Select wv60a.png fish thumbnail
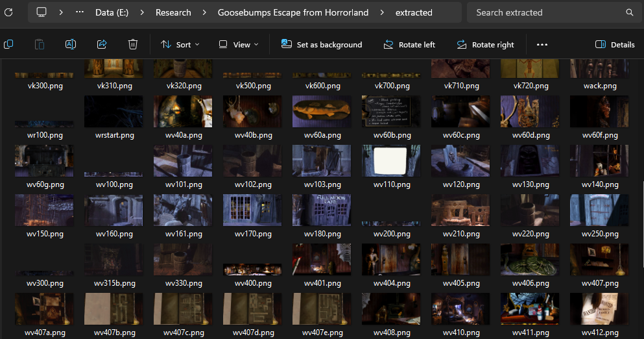The height and width of the screenshot is (339, 644). click(322, 112)
